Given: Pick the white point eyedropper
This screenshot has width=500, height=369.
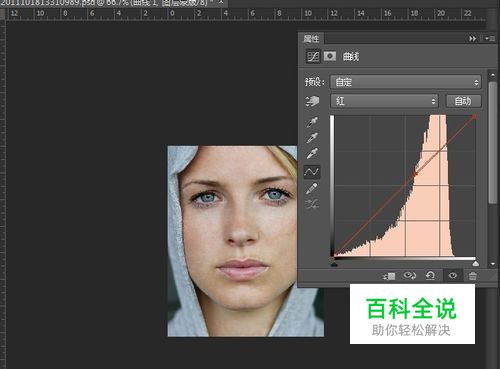Looking at the screenshot, I should click(x=312, y=153).
